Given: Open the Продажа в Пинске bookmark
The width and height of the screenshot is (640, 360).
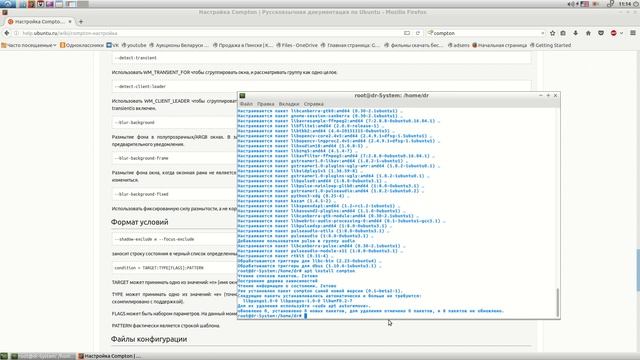Looking at the screenshot, I should pos(242,45).
